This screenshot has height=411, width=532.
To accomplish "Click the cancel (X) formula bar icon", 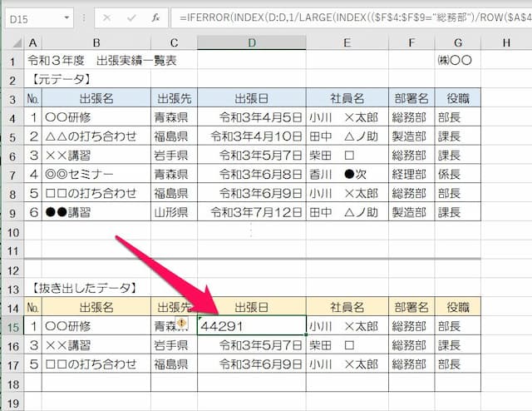I will [x=107, y=17].
